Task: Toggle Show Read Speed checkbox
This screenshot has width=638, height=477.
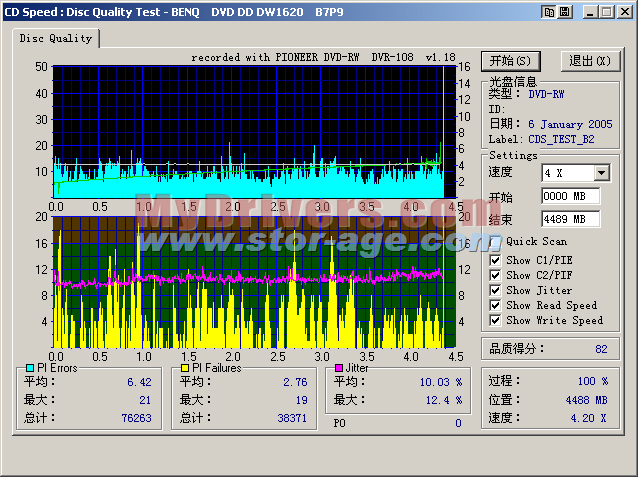Action: [x=496, y=305]
